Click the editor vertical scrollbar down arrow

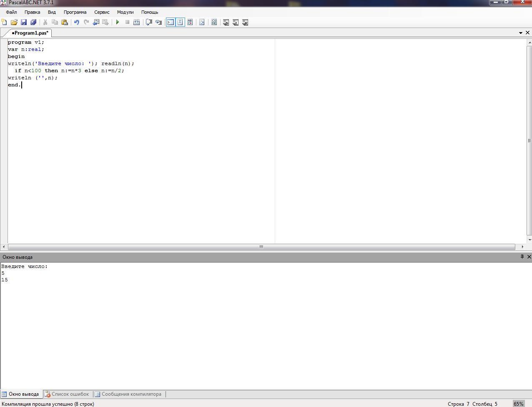(x=529, y=240)
